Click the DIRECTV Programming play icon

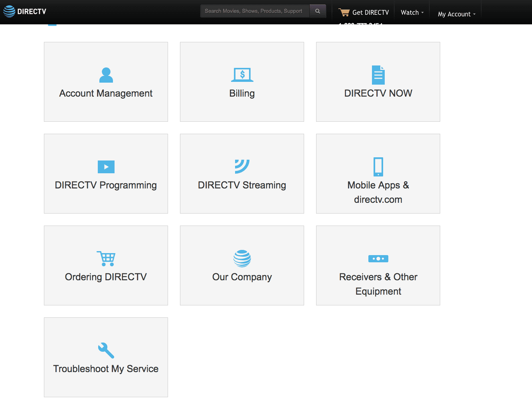106,167
